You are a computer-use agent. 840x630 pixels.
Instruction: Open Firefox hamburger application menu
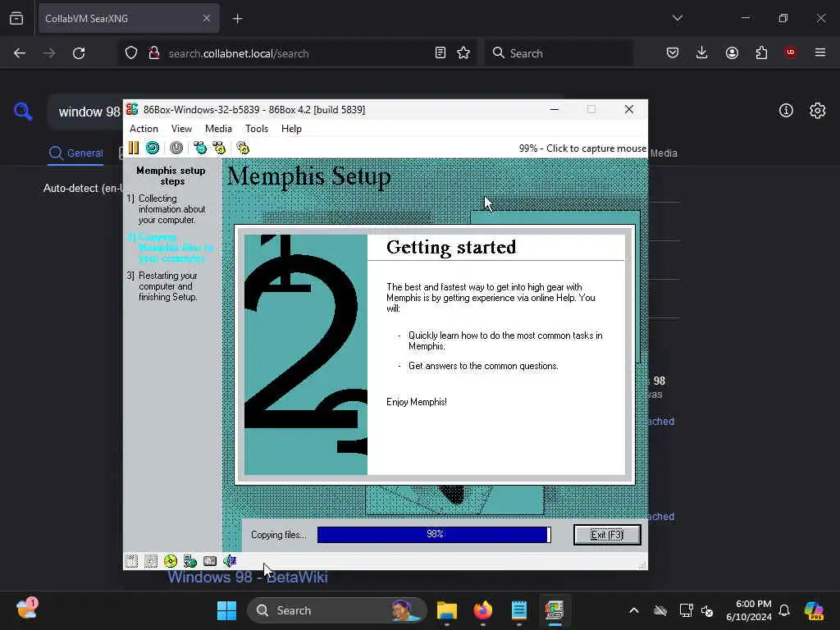point(820,52)
